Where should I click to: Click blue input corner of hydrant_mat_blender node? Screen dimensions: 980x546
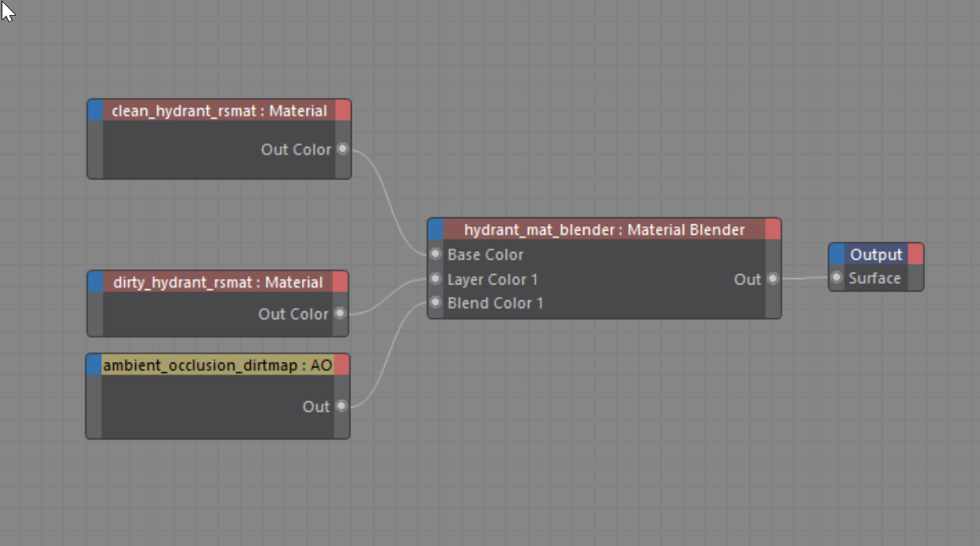point(436,229)
